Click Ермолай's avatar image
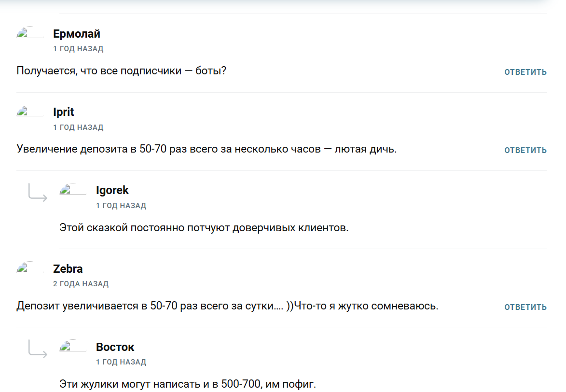The width and height of the screenshot is (566, 392). click(29, 34)
